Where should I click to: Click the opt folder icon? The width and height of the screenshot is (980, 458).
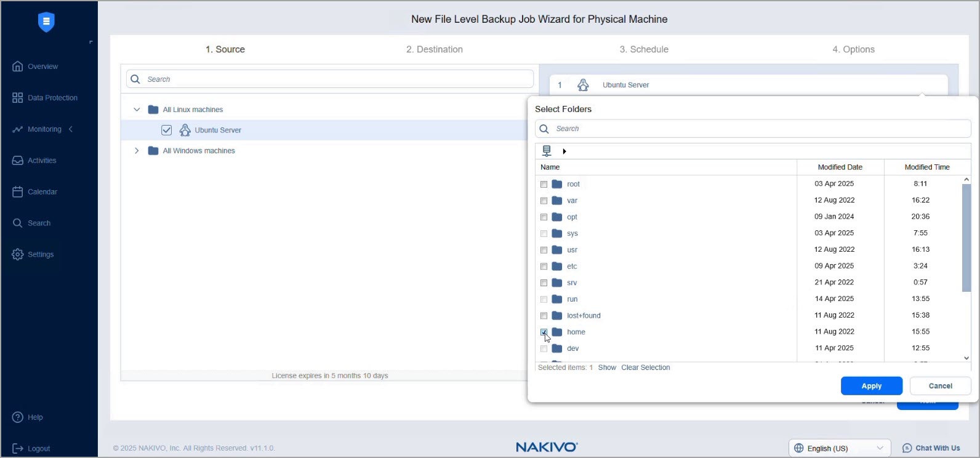[557, 217]
